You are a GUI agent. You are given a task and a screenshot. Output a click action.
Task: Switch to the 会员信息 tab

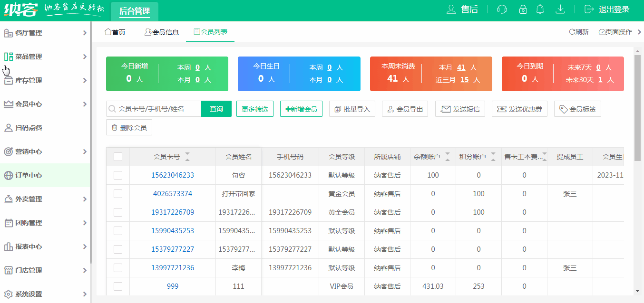tap(162, 32)
